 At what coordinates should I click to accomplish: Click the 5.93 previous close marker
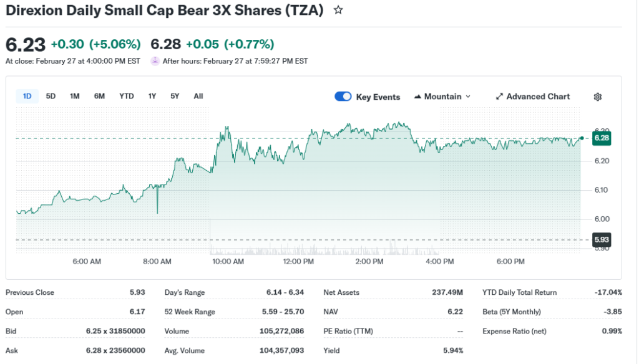[601, 239]
